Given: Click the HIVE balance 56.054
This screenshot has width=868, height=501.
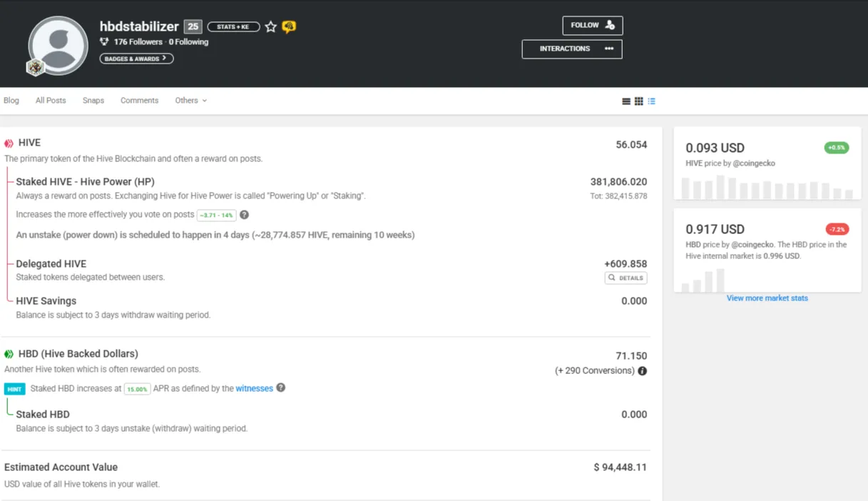Looking at the screenshot, I should 631,145.
